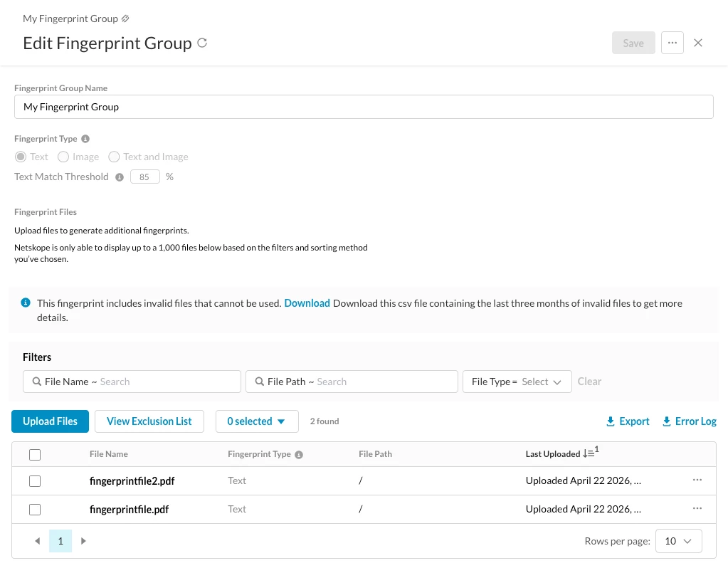
Task: Click the Fingerprint Type info icon
Action: click(x=85, y=139)
